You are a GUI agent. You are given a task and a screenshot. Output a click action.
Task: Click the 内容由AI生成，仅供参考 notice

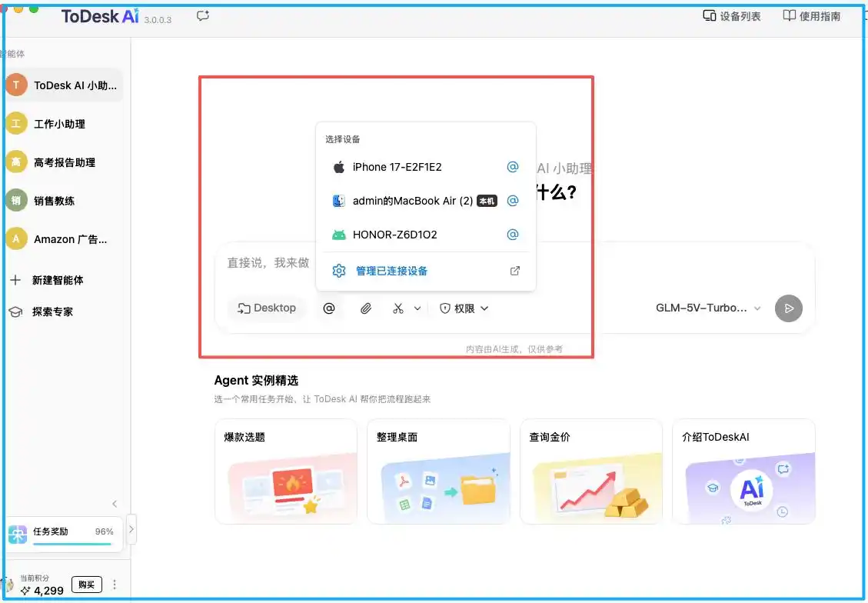514,349
